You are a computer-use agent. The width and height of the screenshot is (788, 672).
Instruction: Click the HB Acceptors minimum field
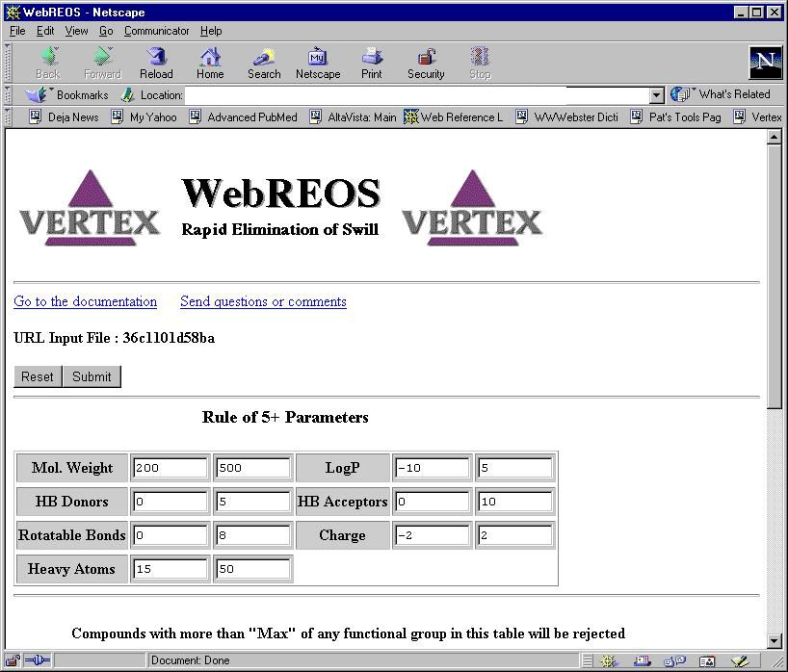tap(433, 502)
